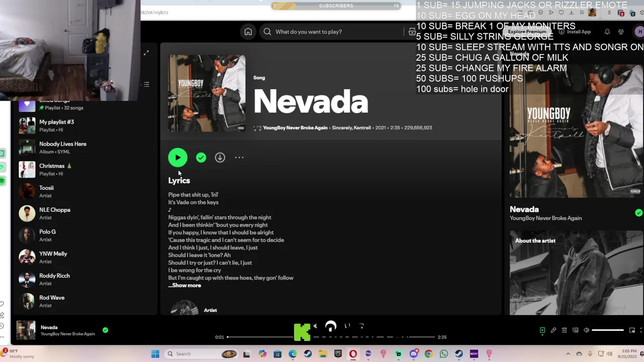Open 'YoungBoy Never Broke Again' in the right Now Playing panel
Viewport: 644px width, 362px height.
coord(546,218)
